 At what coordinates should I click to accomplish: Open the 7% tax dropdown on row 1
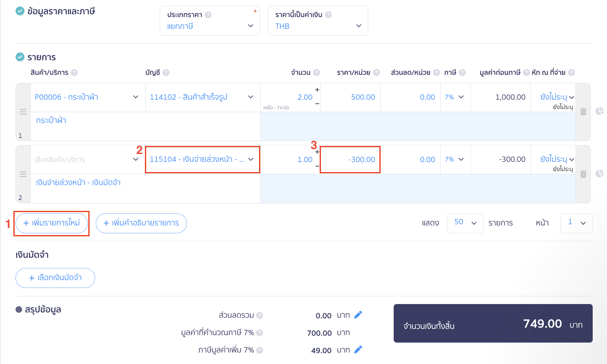point(455,97)
